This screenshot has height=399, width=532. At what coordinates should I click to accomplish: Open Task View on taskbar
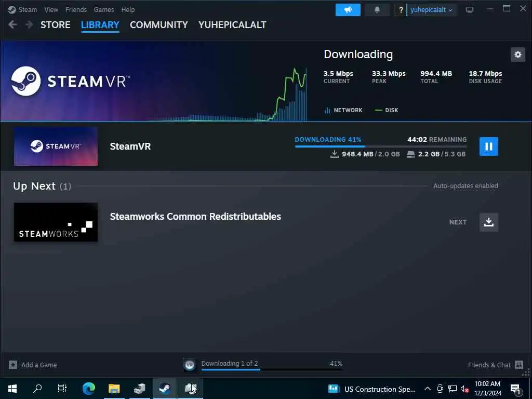pyautogui.click(x=62, y=389)
